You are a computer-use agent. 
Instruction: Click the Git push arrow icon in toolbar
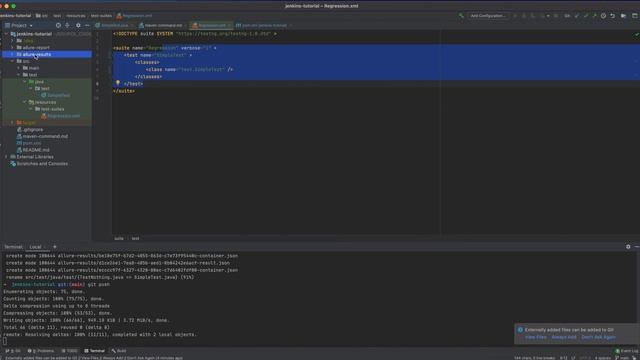point(594,16)
